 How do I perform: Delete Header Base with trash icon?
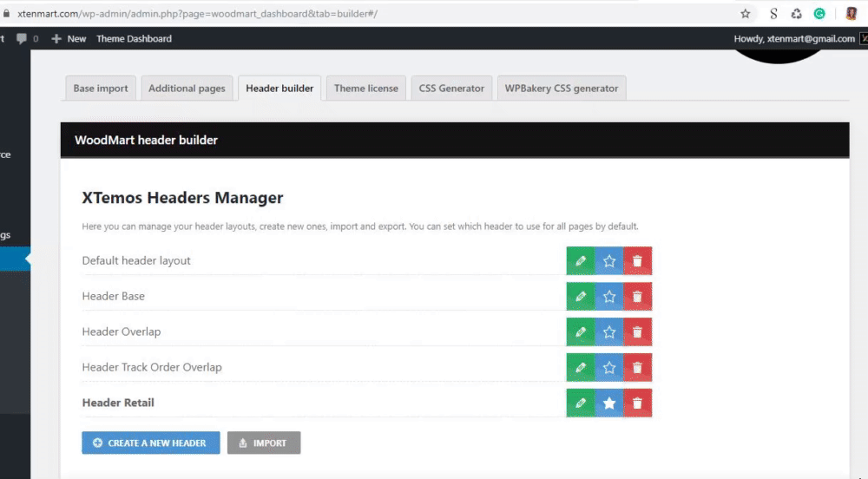click(x=638, y=297)
